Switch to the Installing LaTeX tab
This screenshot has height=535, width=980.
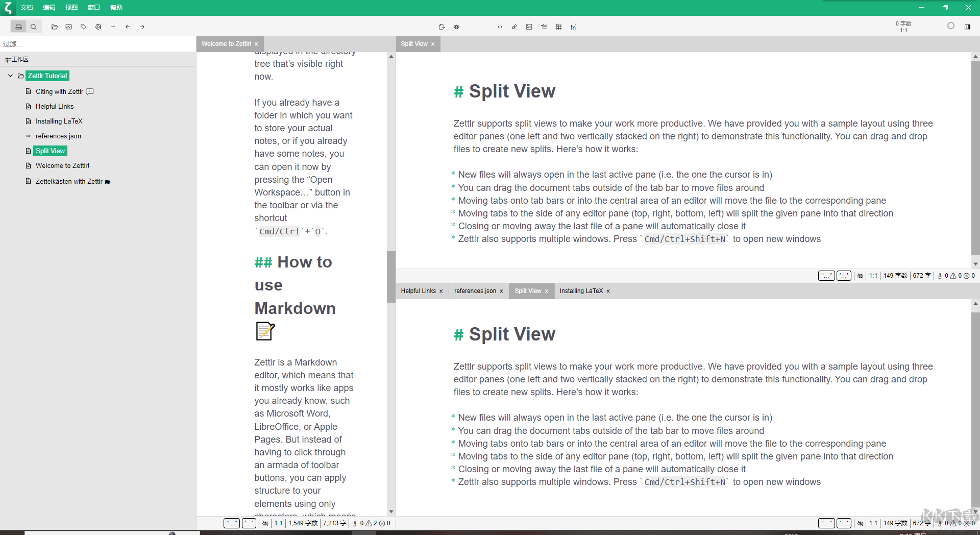click(581, 291)
